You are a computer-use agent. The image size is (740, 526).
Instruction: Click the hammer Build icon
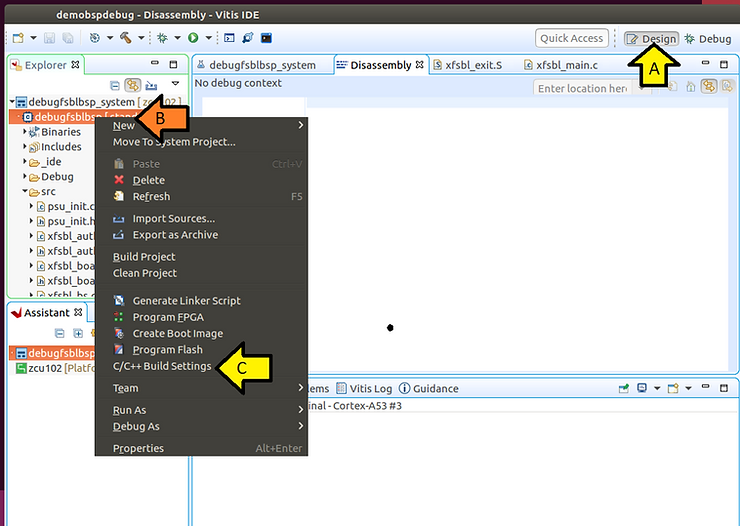pos(126,38)
